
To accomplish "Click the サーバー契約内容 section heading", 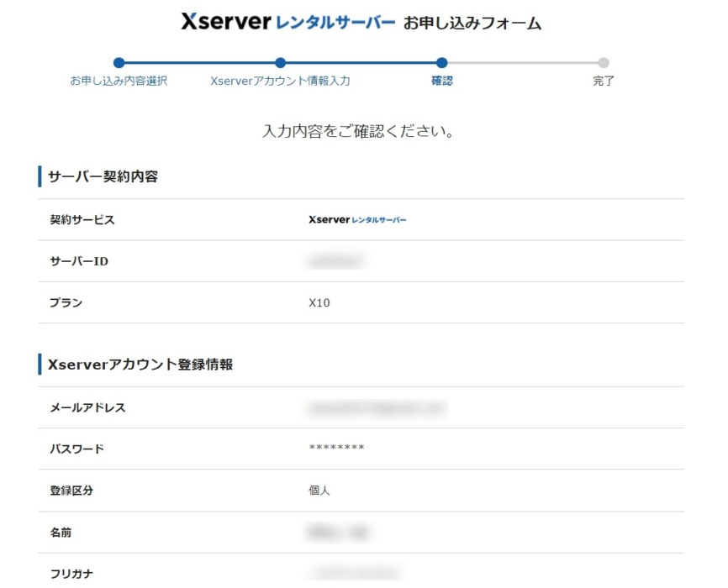I will pyautogui.click(x=103, y=176).
